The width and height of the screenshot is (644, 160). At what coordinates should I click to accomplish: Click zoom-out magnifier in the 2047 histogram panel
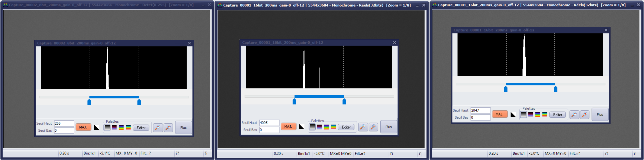(574, 115)
